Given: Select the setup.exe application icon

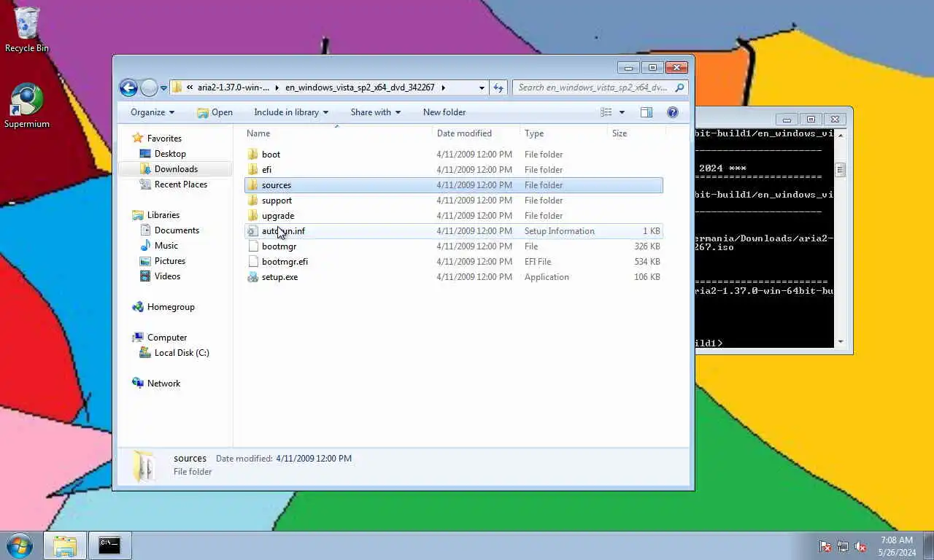Looking at the screenshot, I should pos(252,276).
